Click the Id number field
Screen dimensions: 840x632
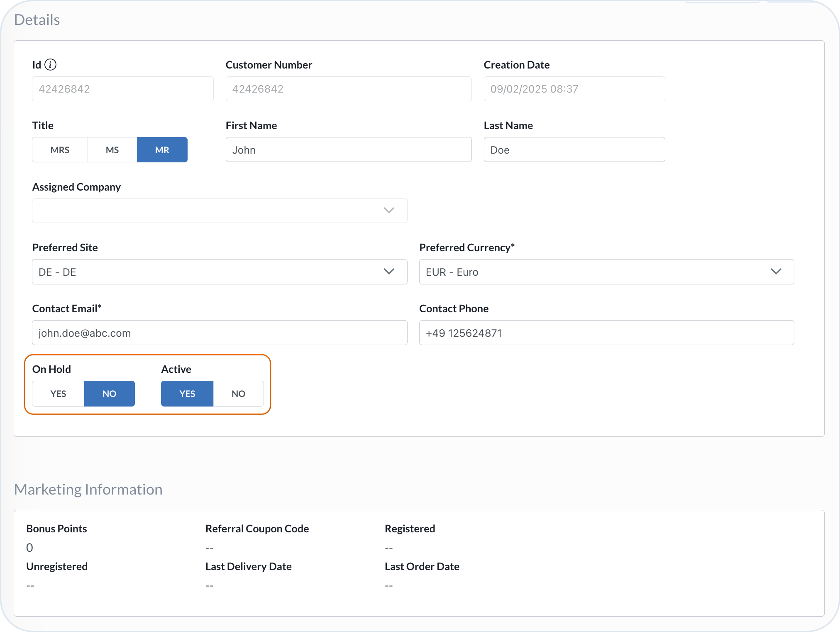point(122,89)
